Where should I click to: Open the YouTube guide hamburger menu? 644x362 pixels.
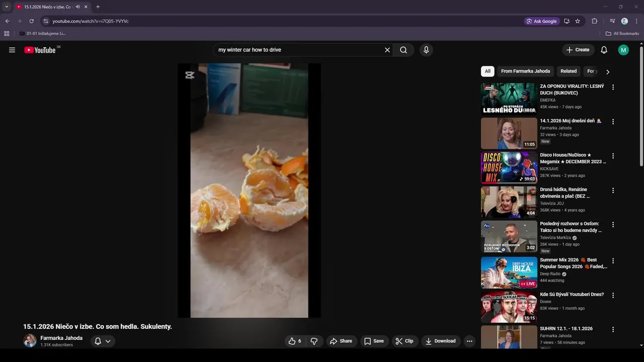[x=12, y=50]
